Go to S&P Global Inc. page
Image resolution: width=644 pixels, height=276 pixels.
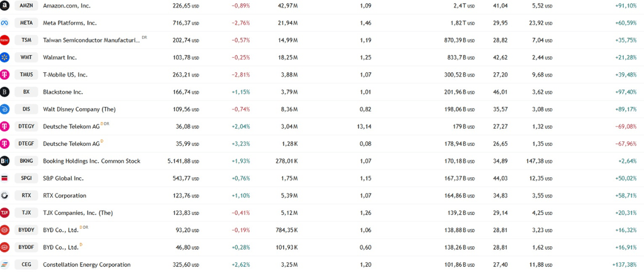click(x=63, y=179)
